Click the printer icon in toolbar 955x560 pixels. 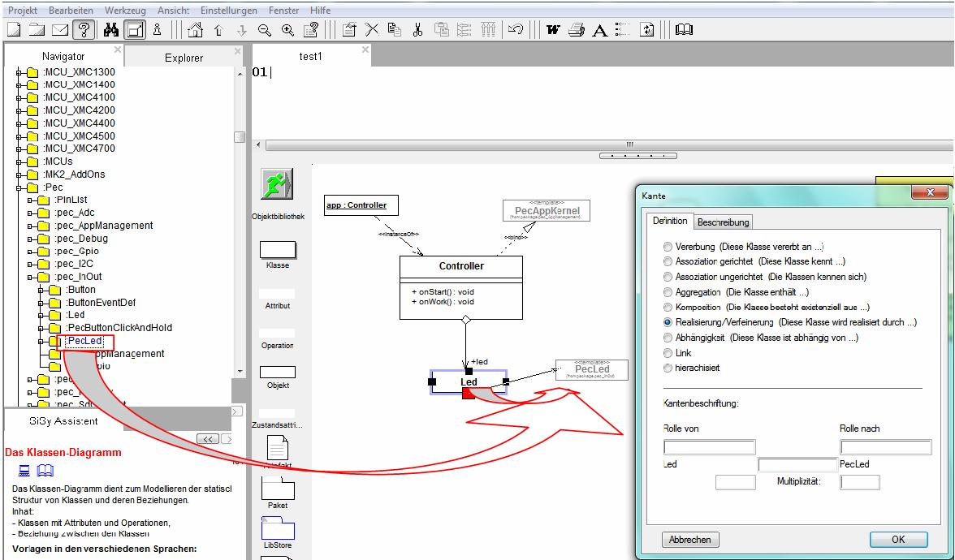click(x=577, y=30)
